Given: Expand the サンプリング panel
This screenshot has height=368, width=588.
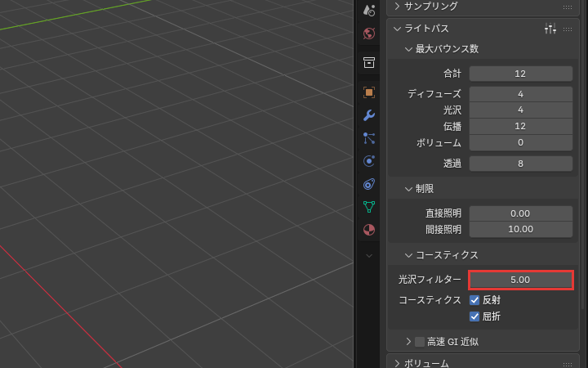Looking at the screenshot, I should tap(397, 7).
